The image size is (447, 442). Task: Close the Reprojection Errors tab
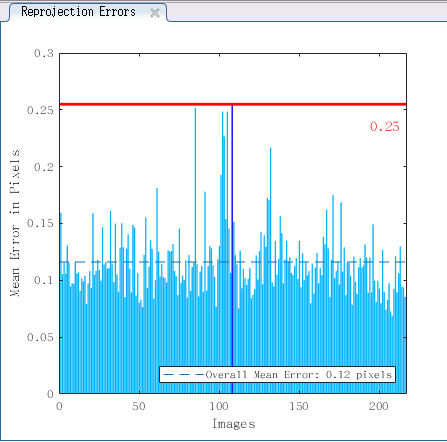pos(155,13)
